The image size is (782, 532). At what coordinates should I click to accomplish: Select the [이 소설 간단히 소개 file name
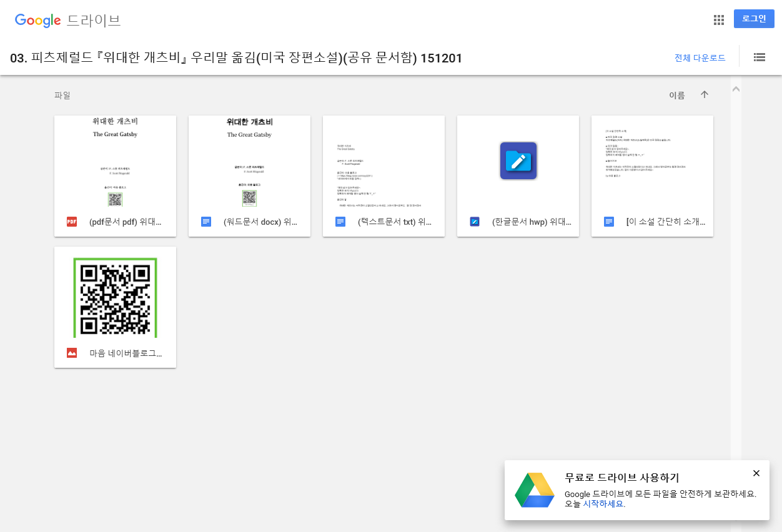click(x=666, y=222)
